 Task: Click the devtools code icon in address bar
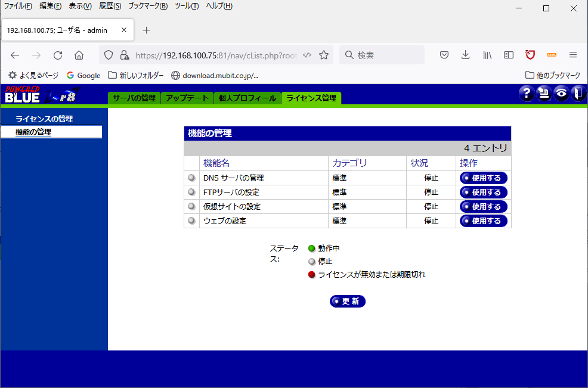pyautogui.click(x=307, y=55)
